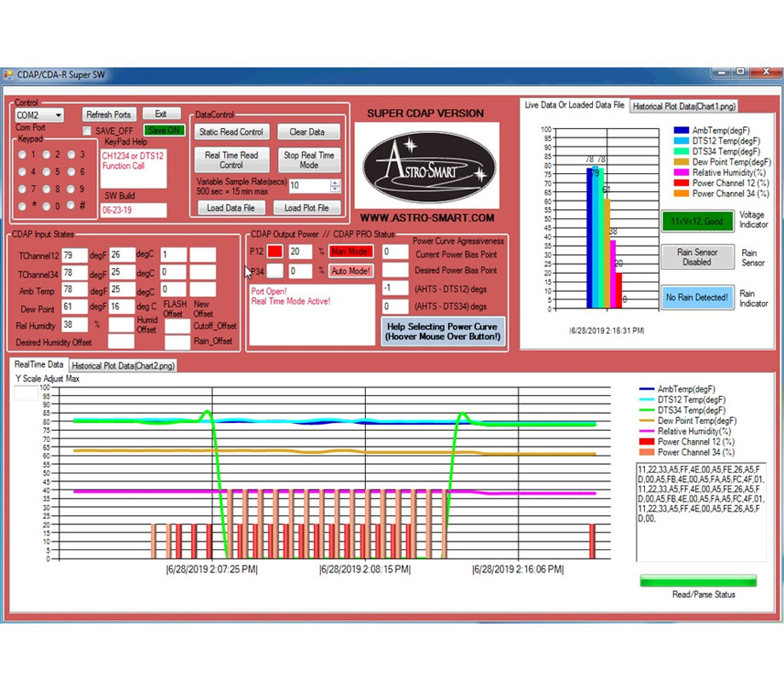Click the white P34 power indicator box
784x691 pixels.
pyautogui.click(x=275, y=270)
